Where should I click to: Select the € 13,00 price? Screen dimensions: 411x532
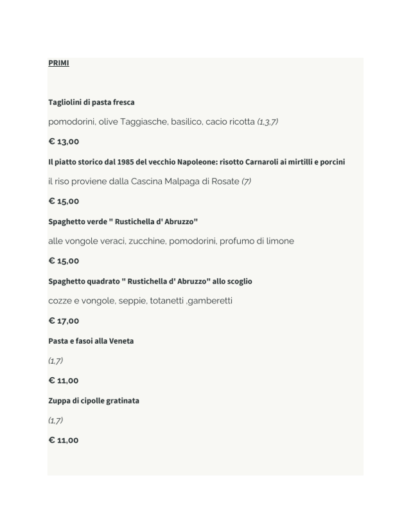coord(64,141)
